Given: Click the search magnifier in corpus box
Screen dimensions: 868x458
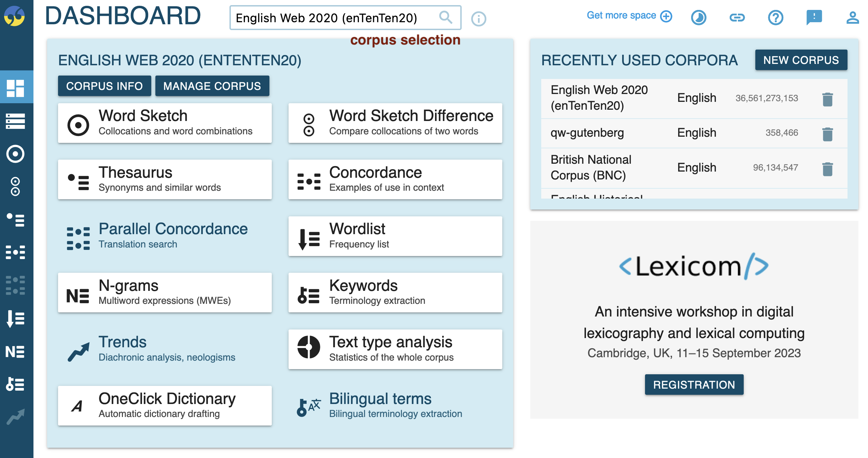Looking at the screenshot, I should tap(446, 17).
